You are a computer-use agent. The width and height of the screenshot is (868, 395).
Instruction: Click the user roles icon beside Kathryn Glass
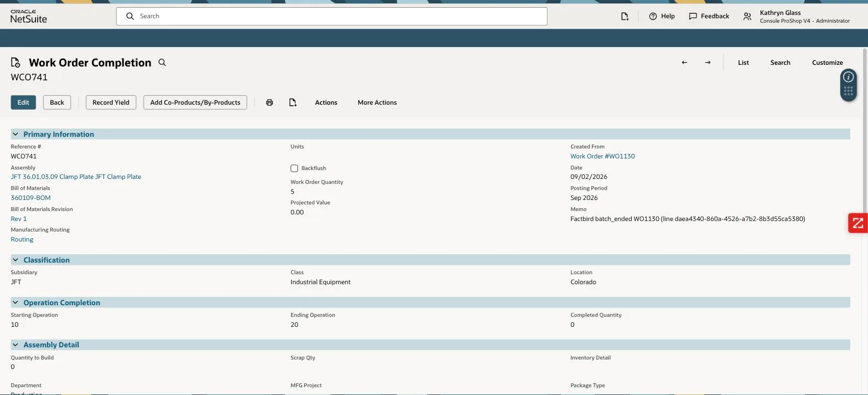[747, 17]
